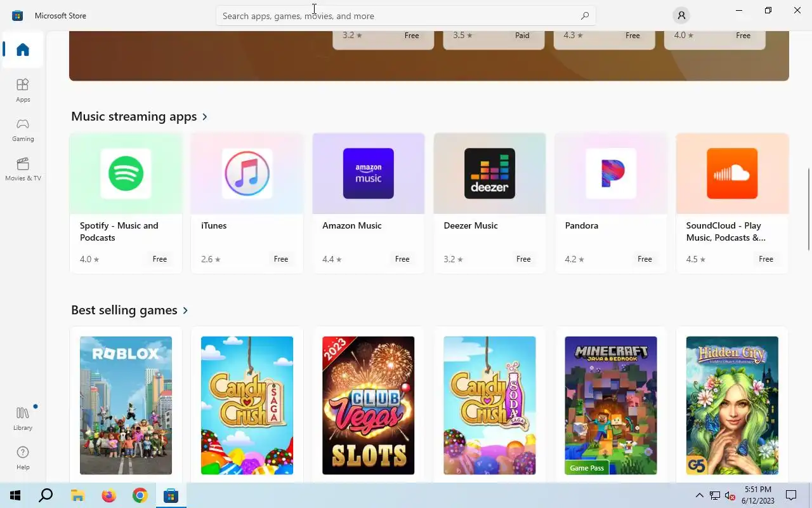Click the Paid label in the top banner
This screenshot has height=508, width=812.
[x=522, y=36]
